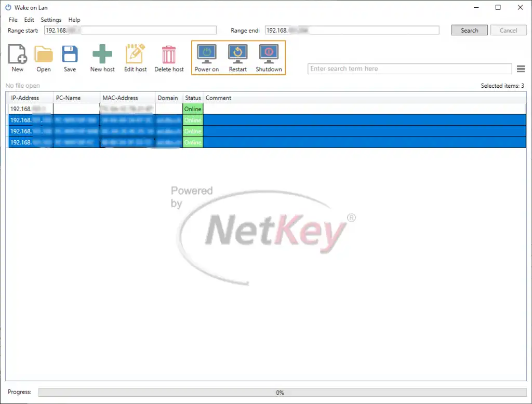Sort by the Comment column header
532x404 pixels.
365,98
